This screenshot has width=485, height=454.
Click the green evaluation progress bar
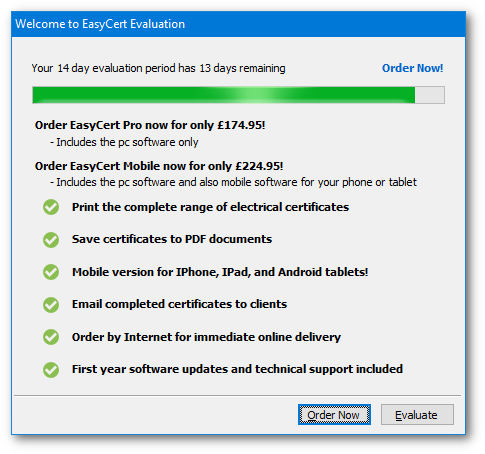238,95
